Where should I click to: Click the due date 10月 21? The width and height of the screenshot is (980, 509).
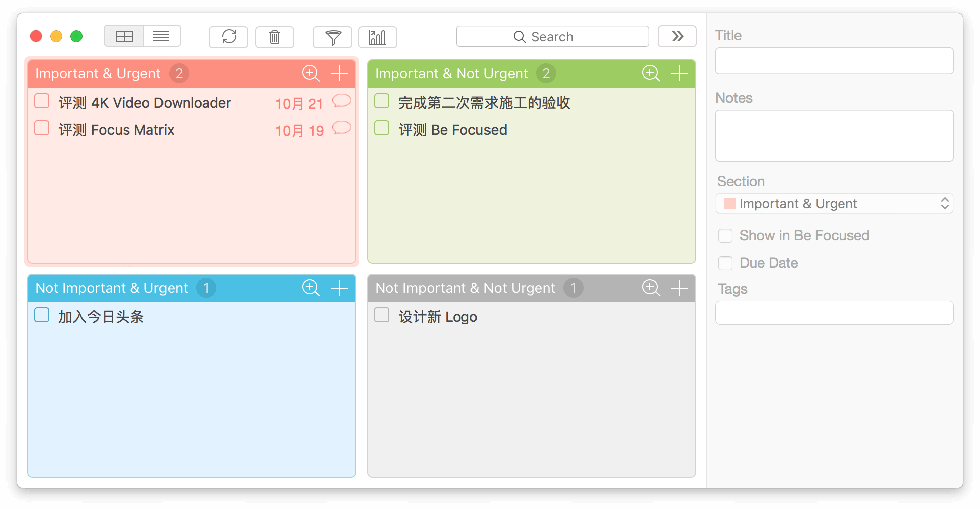299,104
